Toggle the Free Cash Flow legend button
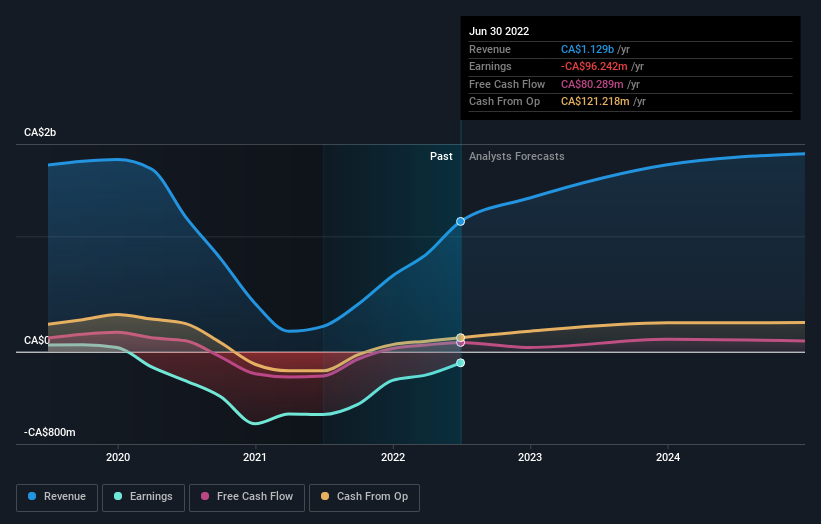This screenshot has height=524, width=821. (247, 497)
